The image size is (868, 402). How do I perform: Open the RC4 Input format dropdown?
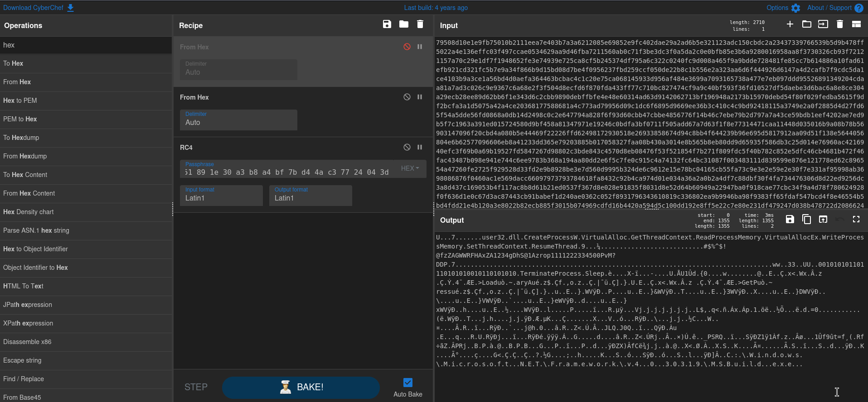(221, 196)
